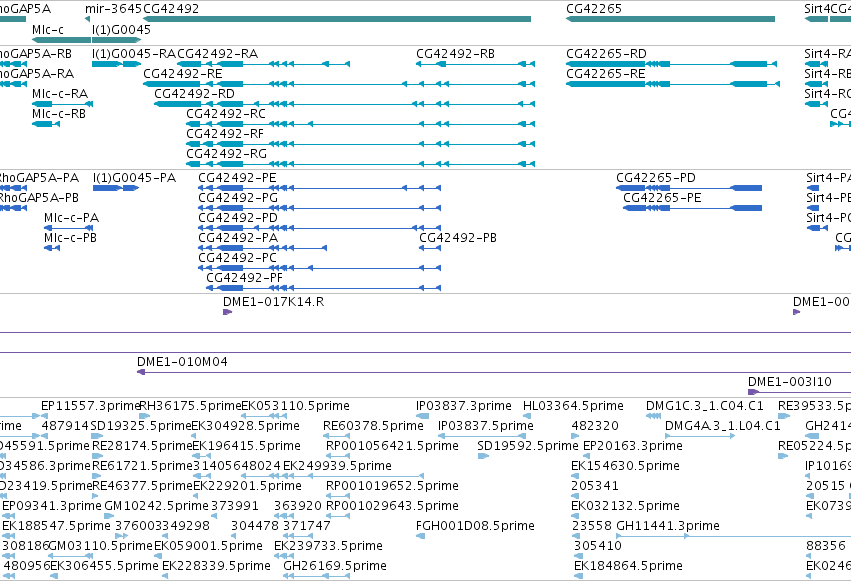The image size is (851, 581).
Task: Select EST GH11441.3prime
Action: click(x=668, y=527)
